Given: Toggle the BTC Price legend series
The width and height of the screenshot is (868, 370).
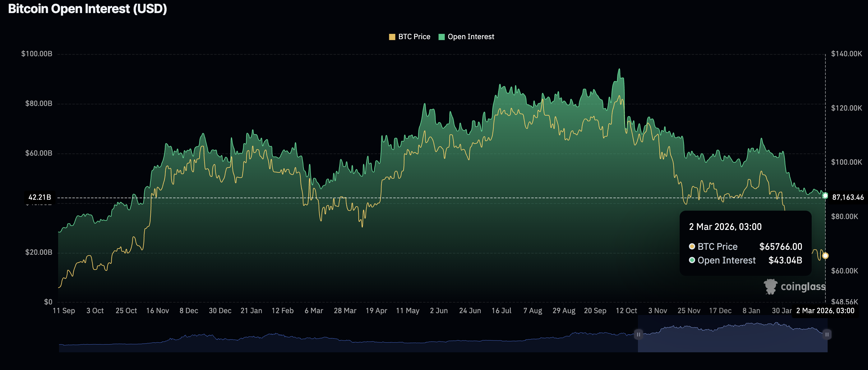Looking at the screenshot, I should point(414,37).
